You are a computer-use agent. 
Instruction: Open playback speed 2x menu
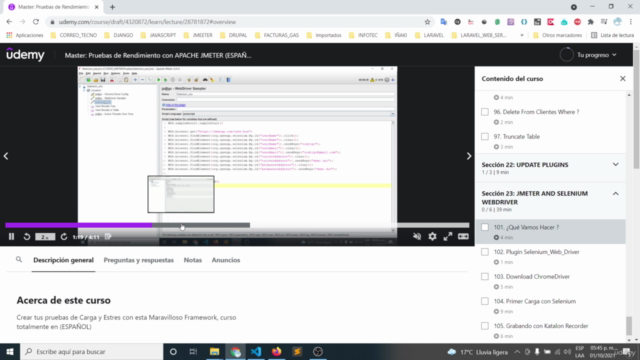pyautogui.click(x=45, y=237)
